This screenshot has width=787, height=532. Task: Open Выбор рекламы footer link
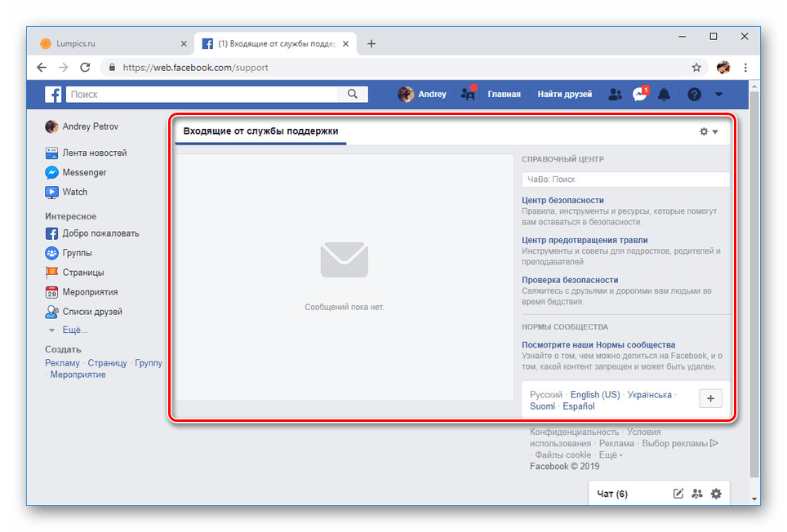[x=680, y=443]
